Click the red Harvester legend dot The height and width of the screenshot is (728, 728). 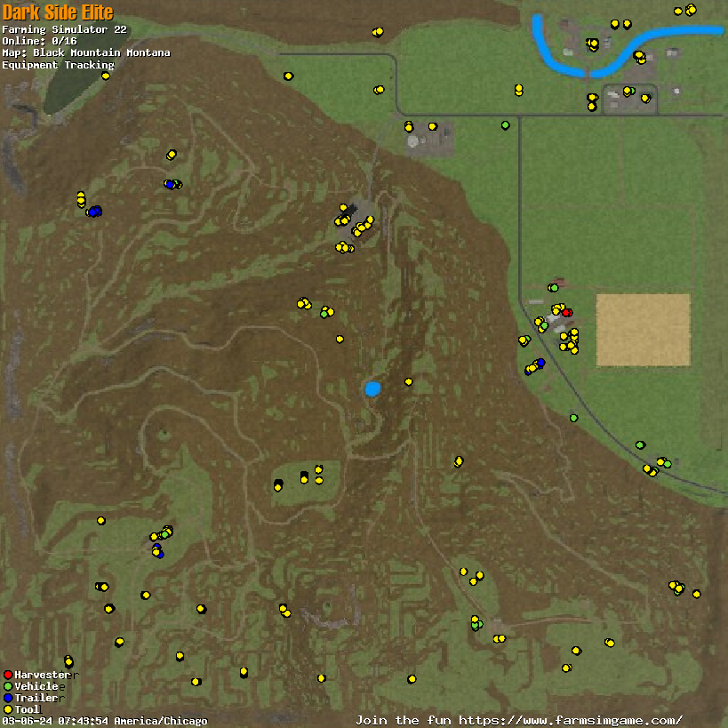pyautogui.click(x=8, y=676)
